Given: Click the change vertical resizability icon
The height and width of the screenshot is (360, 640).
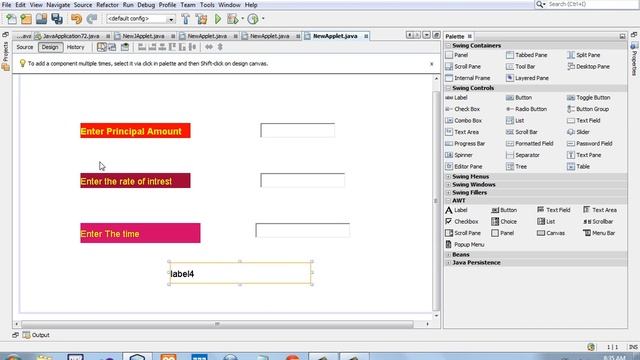Looking at the screenshot, I should 220,47.
